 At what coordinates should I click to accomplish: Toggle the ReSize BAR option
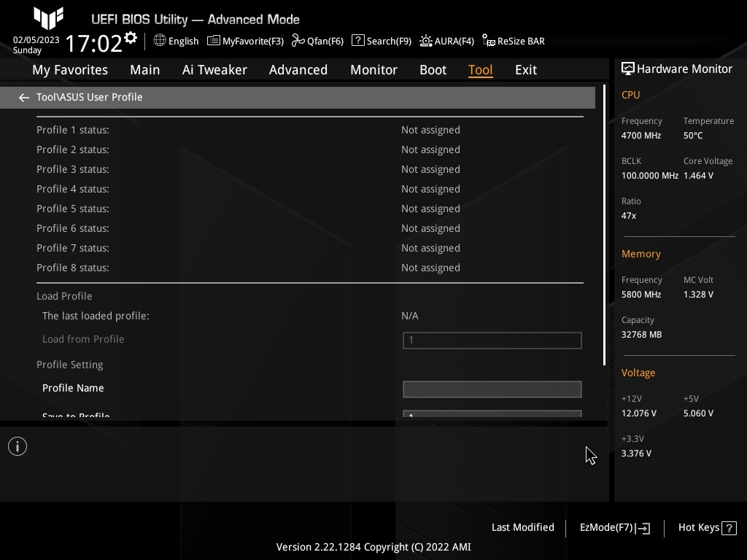514,42
